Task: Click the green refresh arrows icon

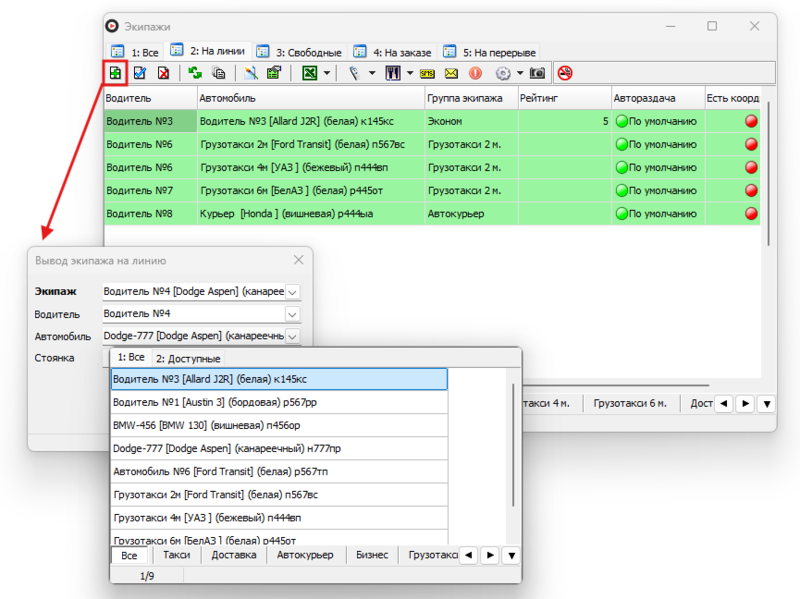Action: pyautogui.click(x=195, y=73)
